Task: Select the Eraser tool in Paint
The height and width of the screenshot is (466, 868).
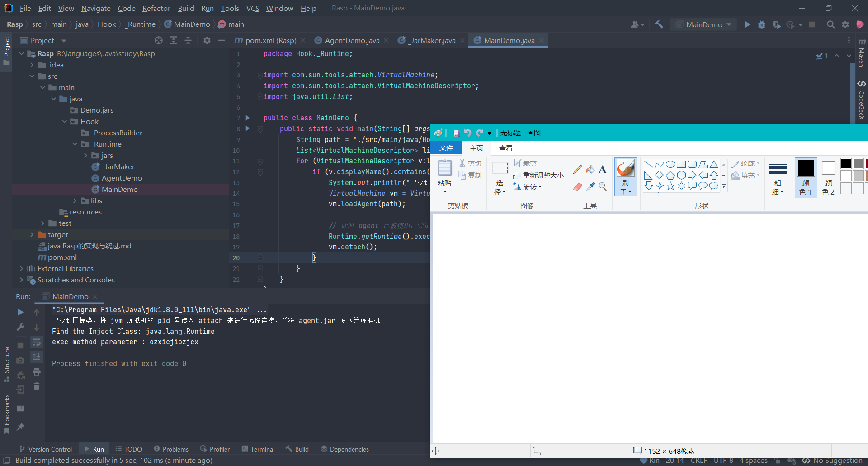Action: click(x=577, y=187)
